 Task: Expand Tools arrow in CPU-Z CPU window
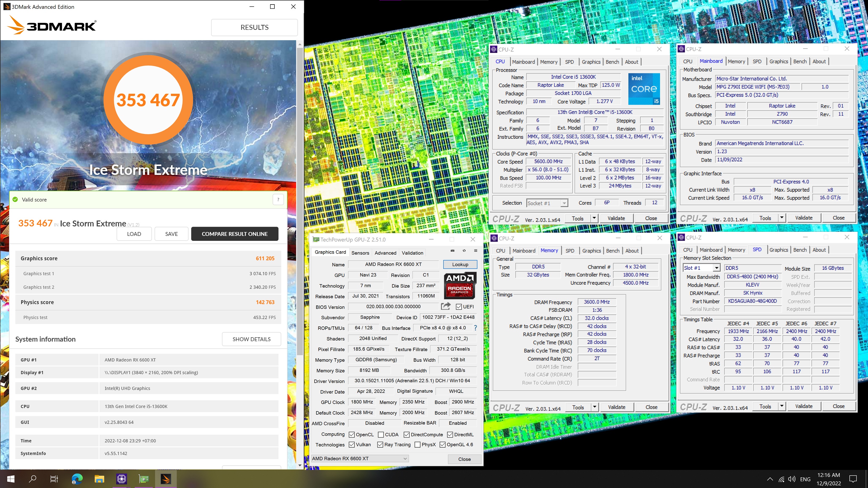click(x=594, y=218)
